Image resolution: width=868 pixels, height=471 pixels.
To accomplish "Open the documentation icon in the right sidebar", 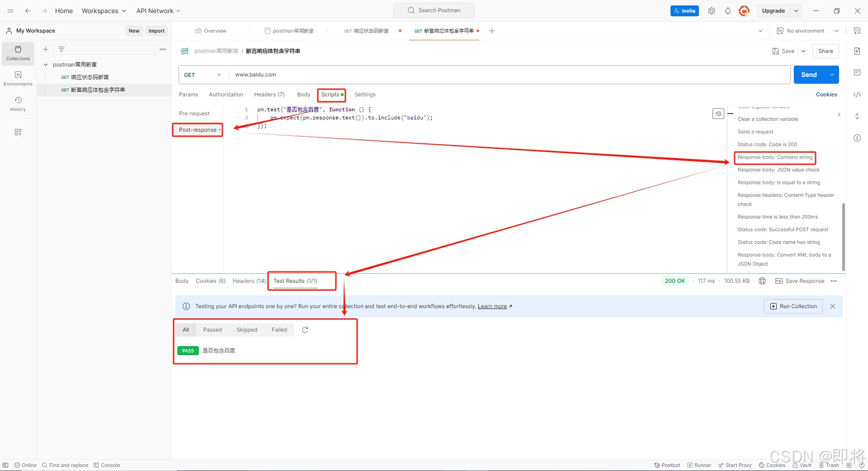I will 857,51.
